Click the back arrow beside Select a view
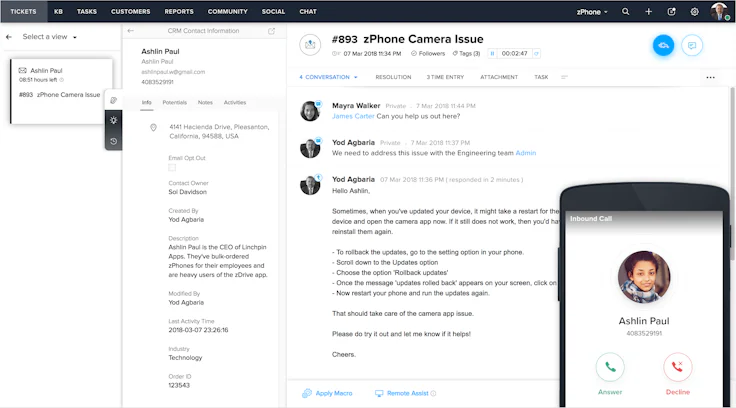 (9, 37)
